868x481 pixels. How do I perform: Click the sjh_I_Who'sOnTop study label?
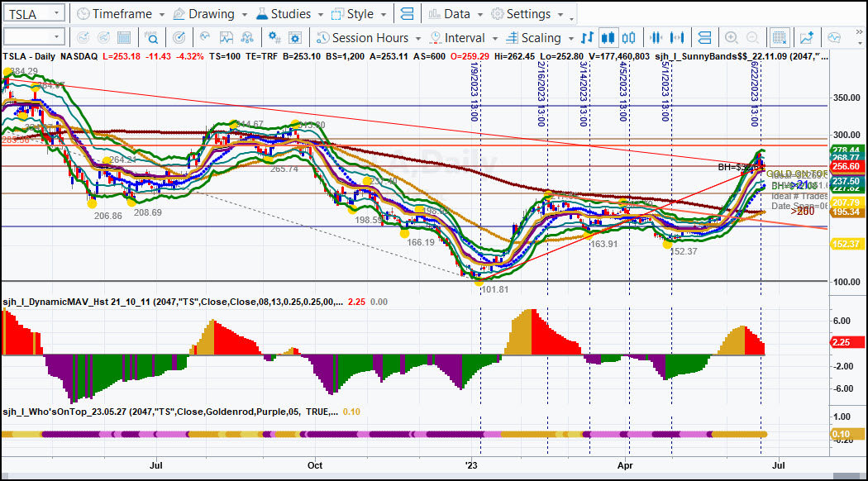click(x=170, y=412)
